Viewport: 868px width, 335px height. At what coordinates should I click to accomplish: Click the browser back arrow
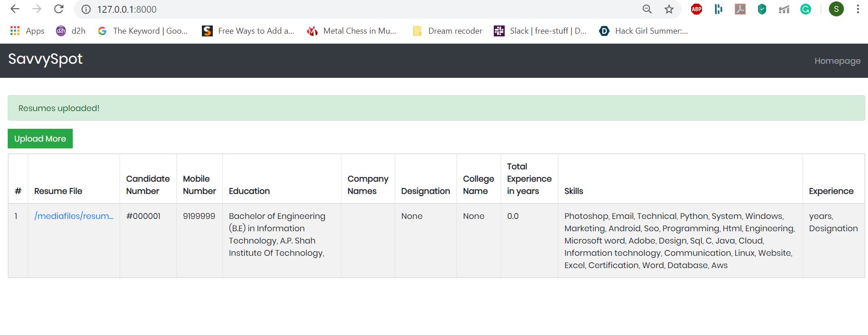click(x=15, y=9)
